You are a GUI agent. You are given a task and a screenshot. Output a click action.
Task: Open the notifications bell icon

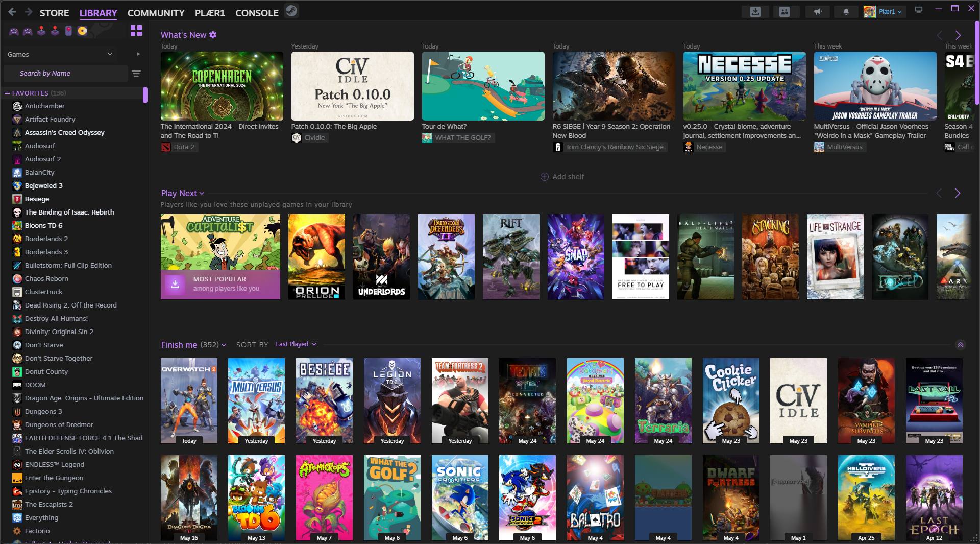[846, 12]
